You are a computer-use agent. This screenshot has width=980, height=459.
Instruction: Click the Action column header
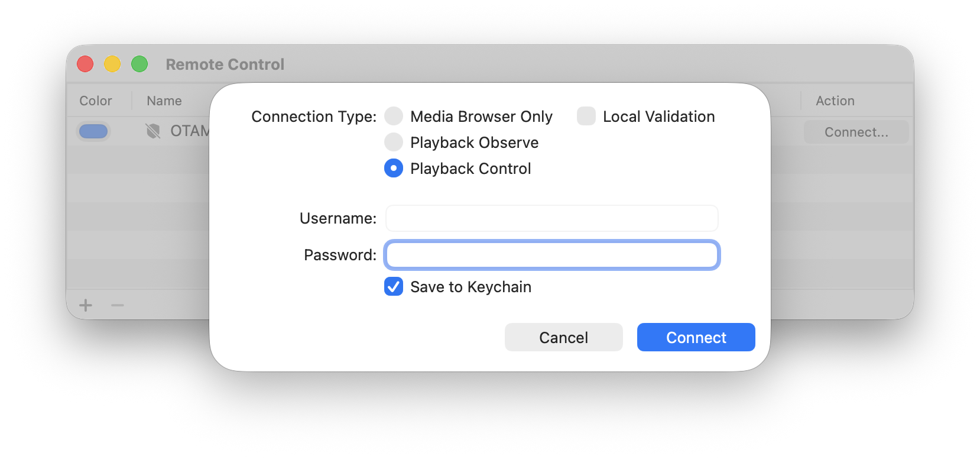pyautogui.click(x=835, y=101)
